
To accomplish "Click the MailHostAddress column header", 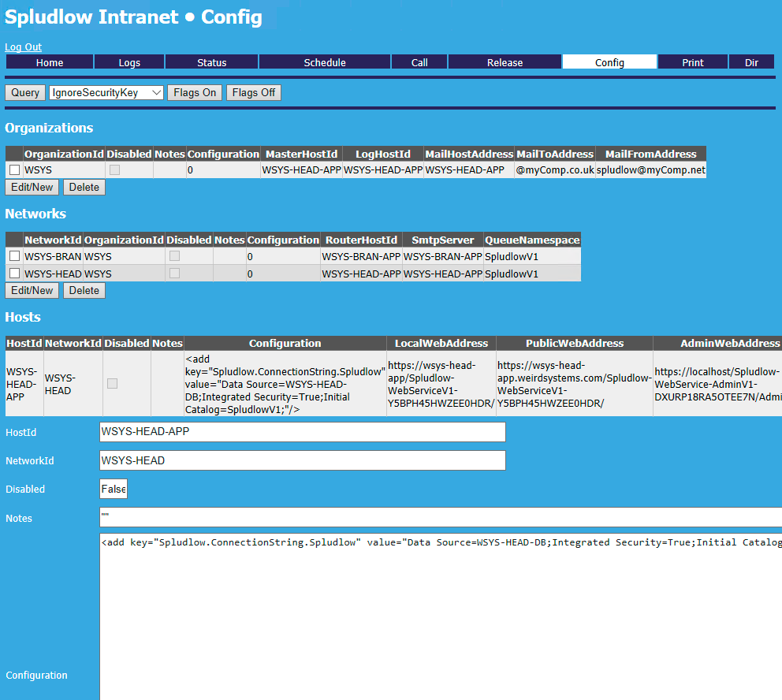I will [x=469, y=154].
